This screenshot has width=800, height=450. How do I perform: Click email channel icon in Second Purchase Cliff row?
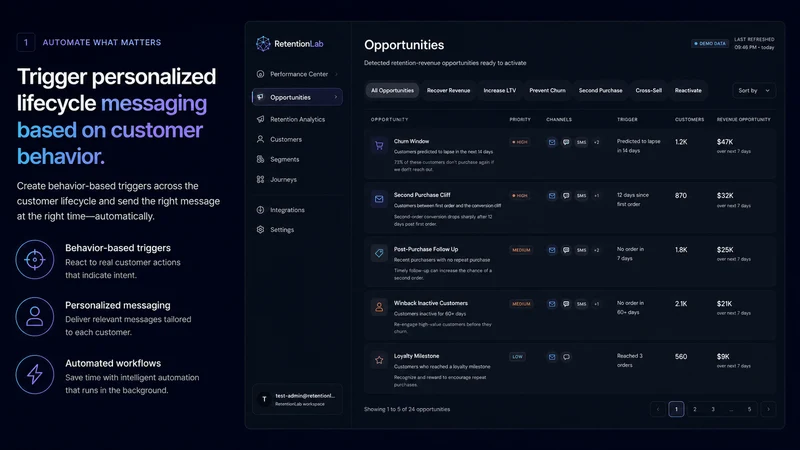coord(552,196)
